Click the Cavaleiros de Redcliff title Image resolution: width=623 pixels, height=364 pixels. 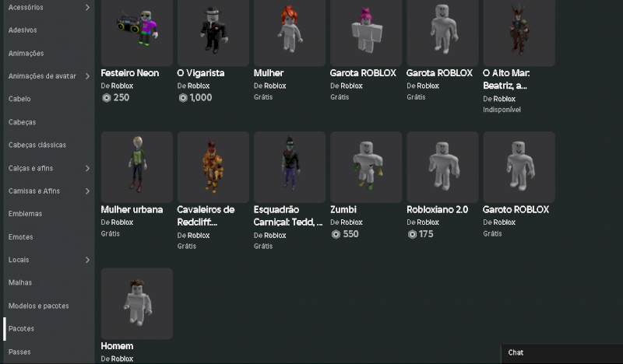click(206, 216)
